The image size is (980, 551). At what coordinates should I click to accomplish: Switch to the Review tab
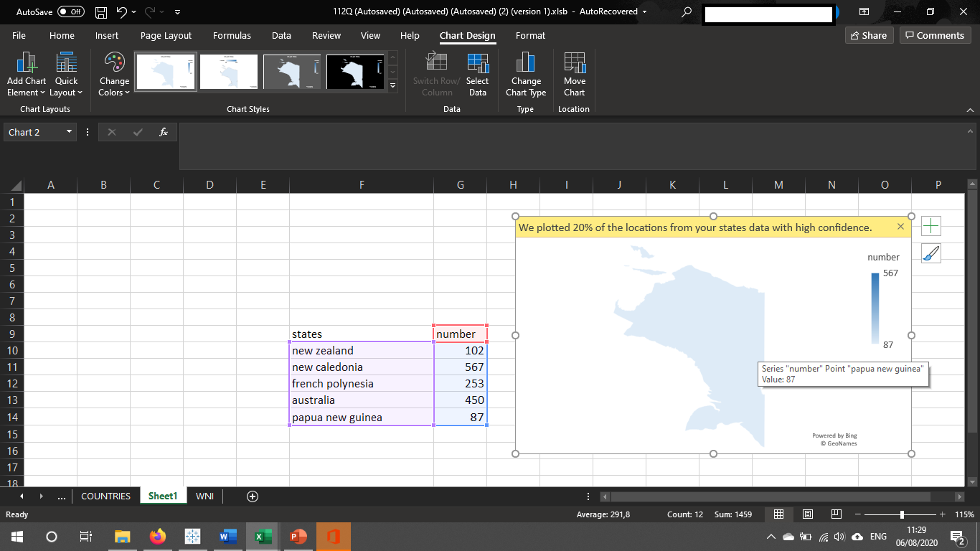(326, 35)
